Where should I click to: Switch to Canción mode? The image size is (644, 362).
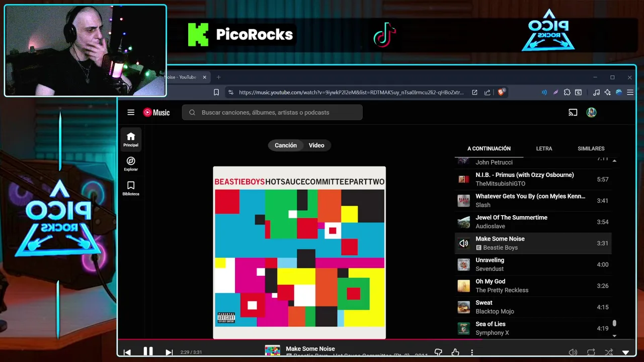[x=286, y=145]
